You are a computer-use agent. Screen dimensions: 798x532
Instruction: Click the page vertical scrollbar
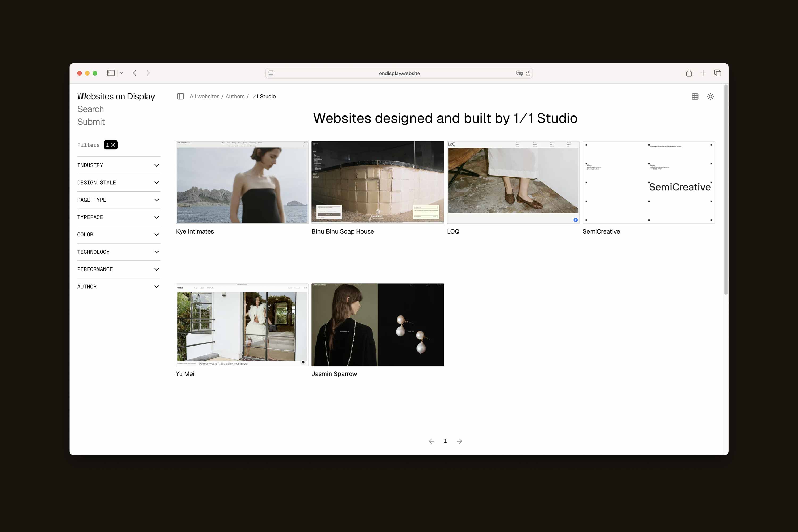click(x=726, y=190)
